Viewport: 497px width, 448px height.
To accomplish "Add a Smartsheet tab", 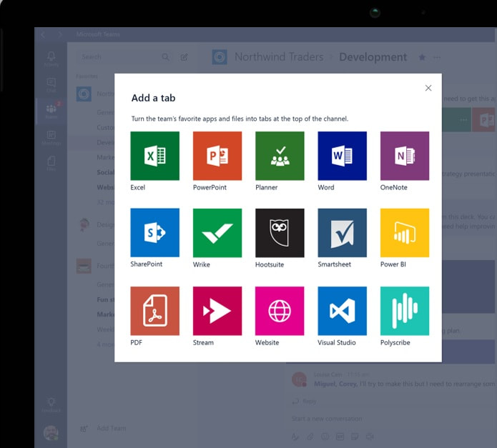I will pyautogui.click(x=342, y=232).
